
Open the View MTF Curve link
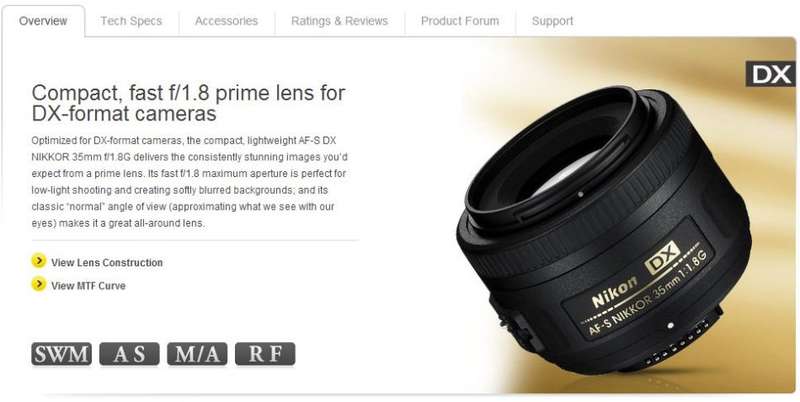(x=88, y=286)
